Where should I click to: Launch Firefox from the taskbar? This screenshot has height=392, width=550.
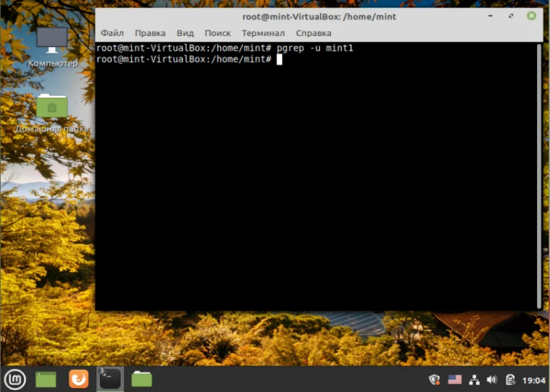coord(78,379)
